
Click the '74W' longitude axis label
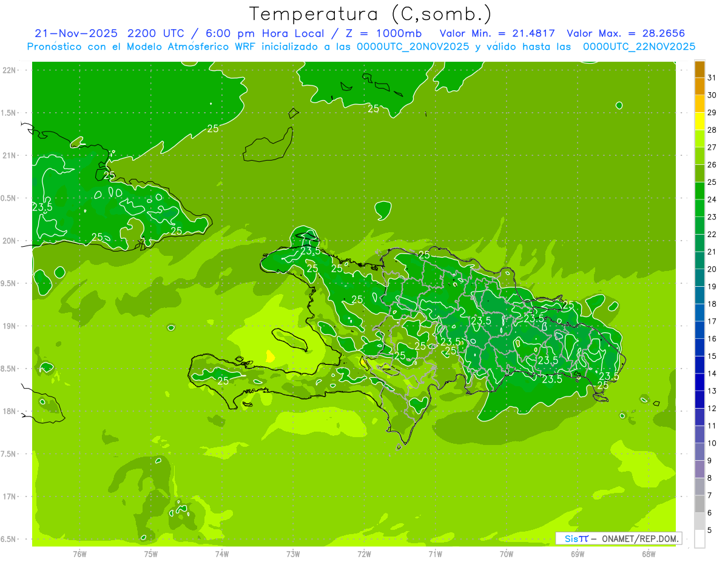point(221,554)
